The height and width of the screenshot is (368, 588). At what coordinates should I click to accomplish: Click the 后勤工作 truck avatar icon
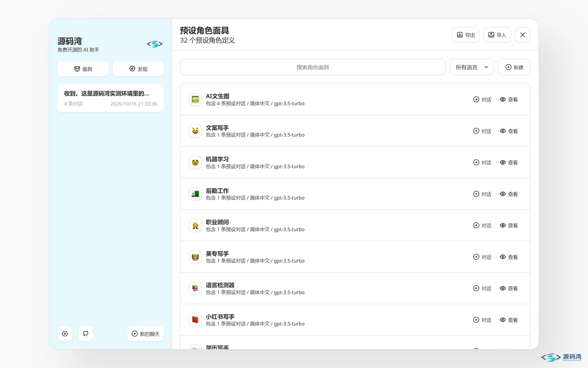pos(195,194)
